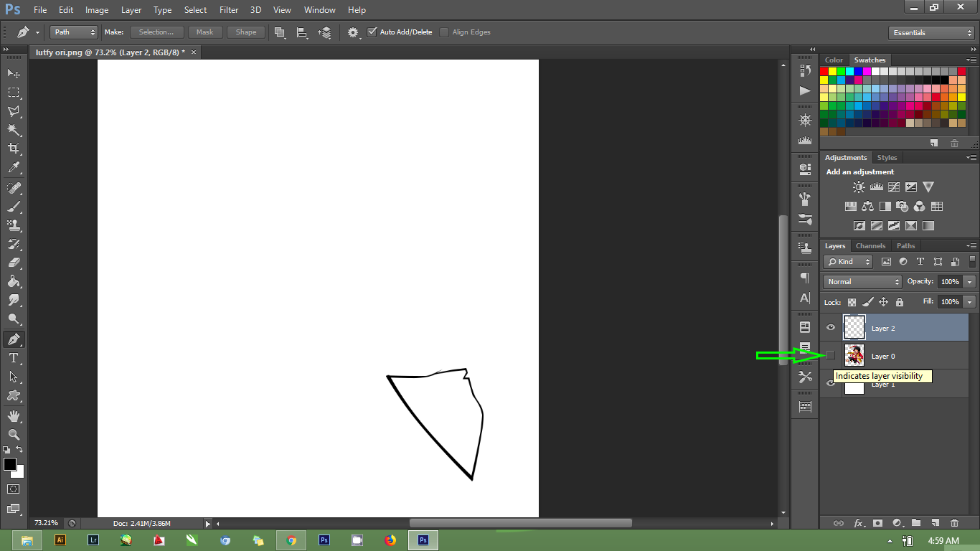Screen dimensions: 980x551
Task: Switch to the Channels tab
Action: pos(870,245)
